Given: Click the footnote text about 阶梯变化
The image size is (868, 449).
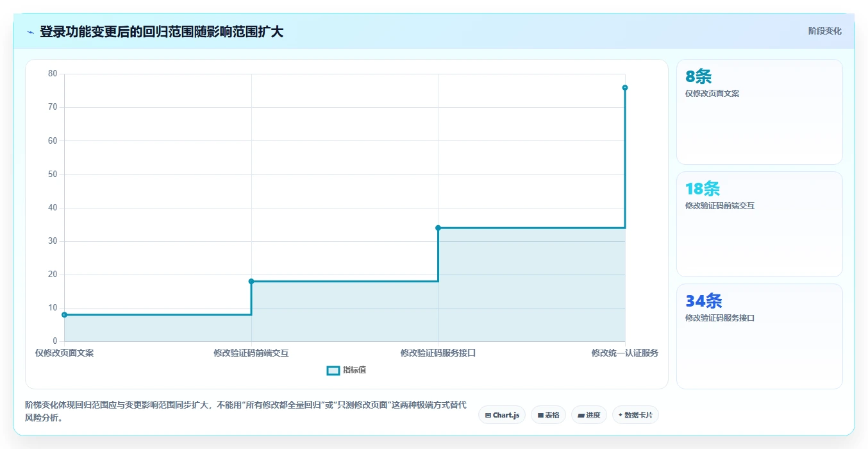Looking at the screenshot, I should click(x=246, y=411).
